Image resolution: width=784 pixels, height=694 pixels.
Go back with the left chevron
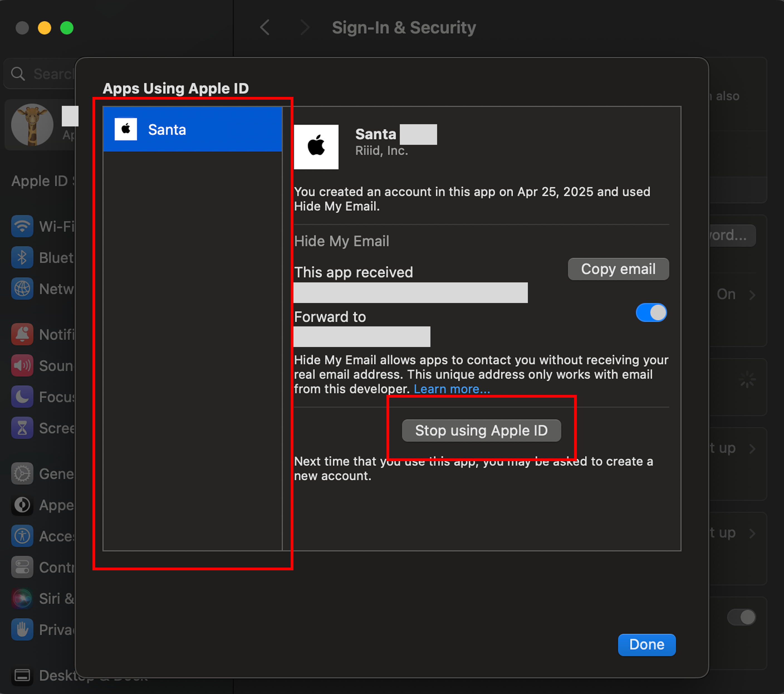pos(265,27)
